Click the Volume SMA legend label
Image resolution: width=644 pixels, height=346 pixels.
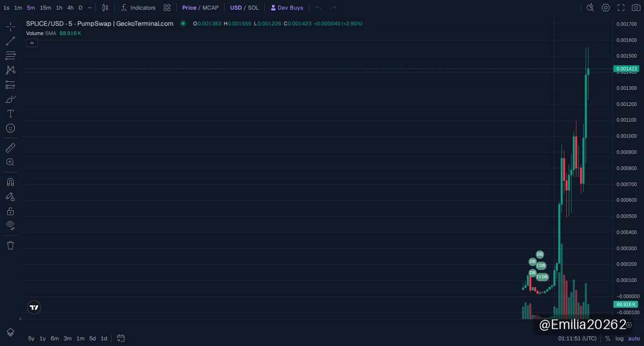coord(41,33)
